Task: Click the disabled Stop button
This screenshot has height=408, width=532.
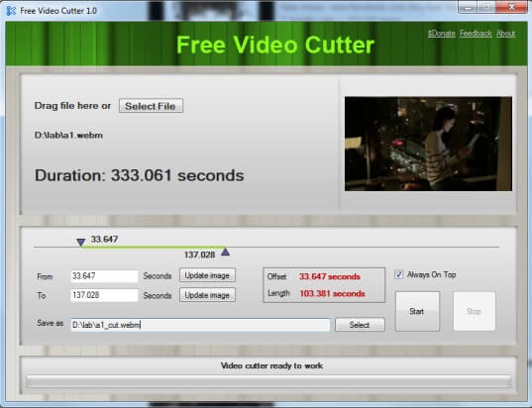Action: tap(475, 311)
